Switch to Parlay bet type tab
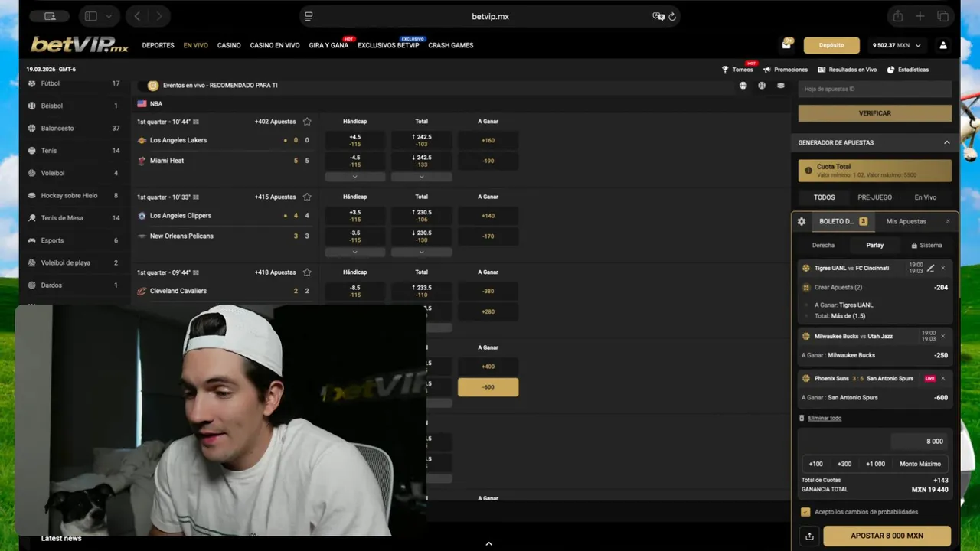980x551 pixels. [x=874, y=246]
